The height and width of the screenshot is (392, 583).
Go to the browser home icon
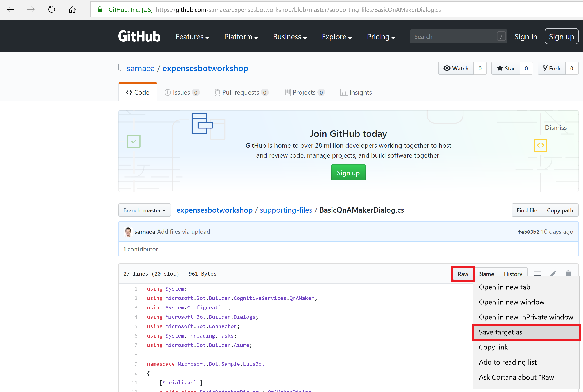(x=72, y=9)
